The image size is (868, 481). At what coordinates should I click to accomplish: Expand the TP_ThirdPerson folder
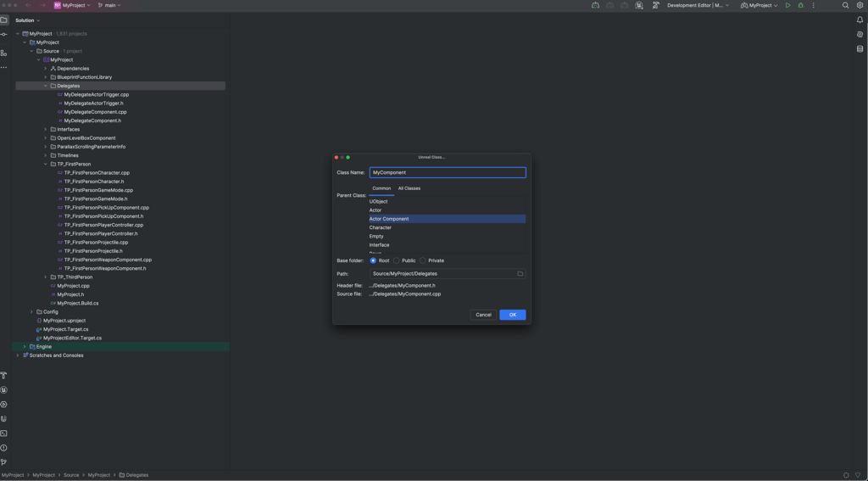click(46, 277)
